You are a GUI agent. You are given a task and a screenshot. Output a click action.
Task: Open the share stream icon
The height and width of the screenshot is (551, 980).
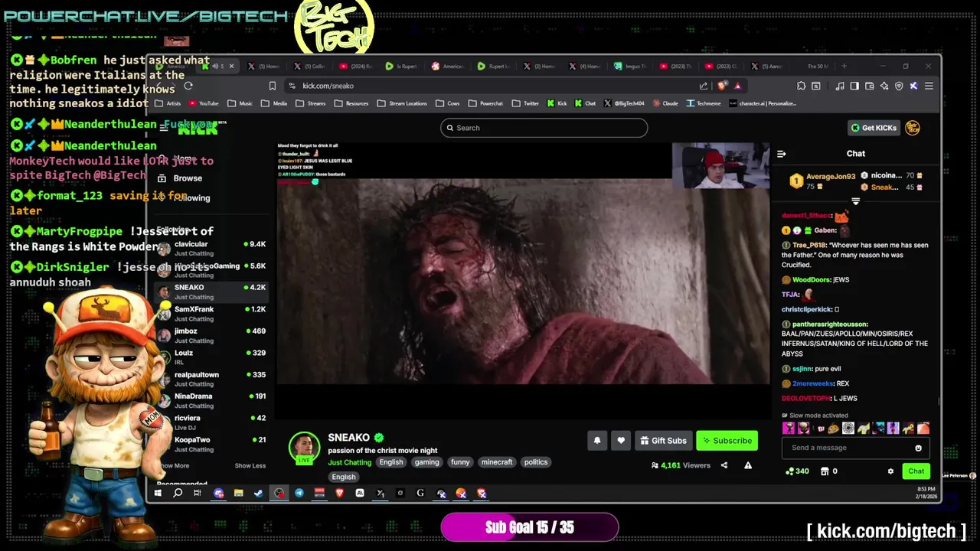(x=724, y=465)
